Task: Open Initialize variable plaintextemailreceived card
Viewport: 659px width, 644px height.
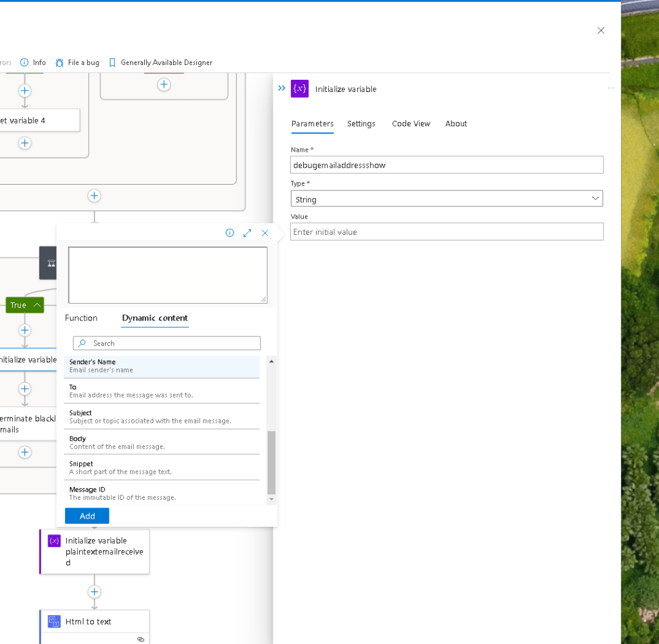Action: click(x=95, y=551)
